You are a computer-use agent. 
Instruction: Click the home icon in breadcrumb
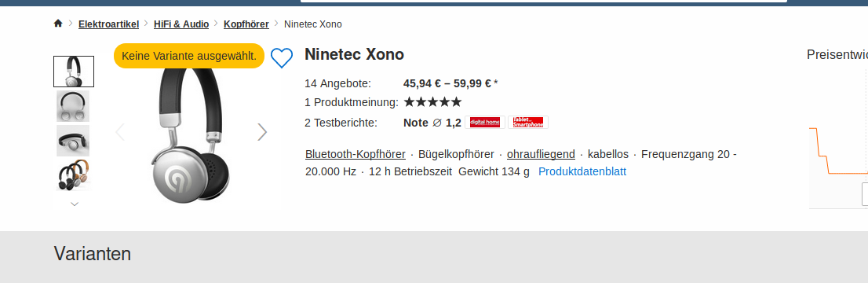[x=58, y=24]
